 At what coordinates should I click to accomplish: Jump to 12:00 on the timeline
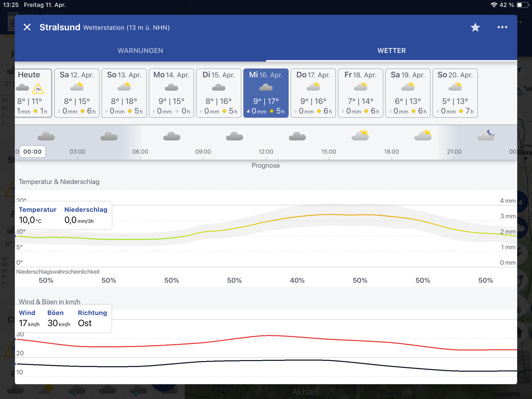[266, 152]
